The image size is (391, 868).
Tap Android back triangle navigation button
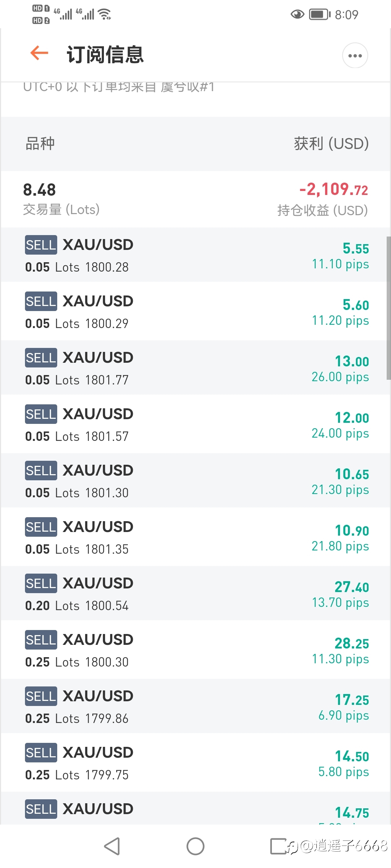click(112, 846)
